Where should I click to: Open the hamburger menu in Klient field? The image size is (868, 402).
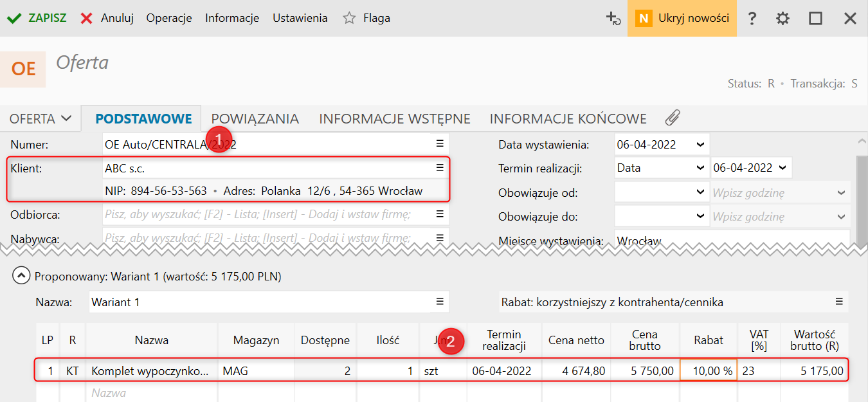(x=440, y=168)
